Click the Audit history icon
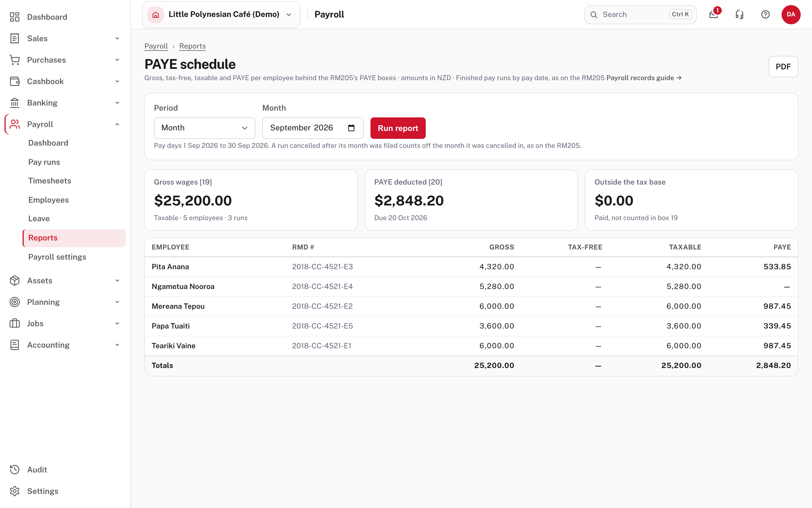This screenshot has height=508, width=812. coord(15,470)
